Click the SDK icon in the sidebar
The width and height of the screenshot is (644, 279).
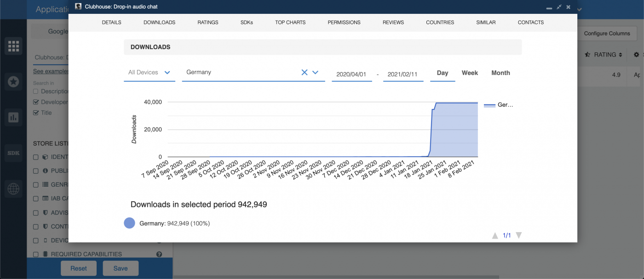[x=13, y=153]
